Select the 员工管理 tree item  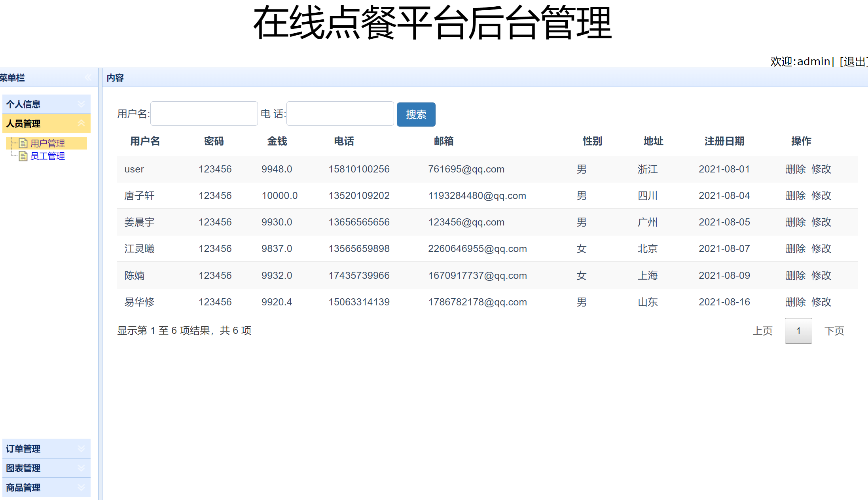coord(47,156)
